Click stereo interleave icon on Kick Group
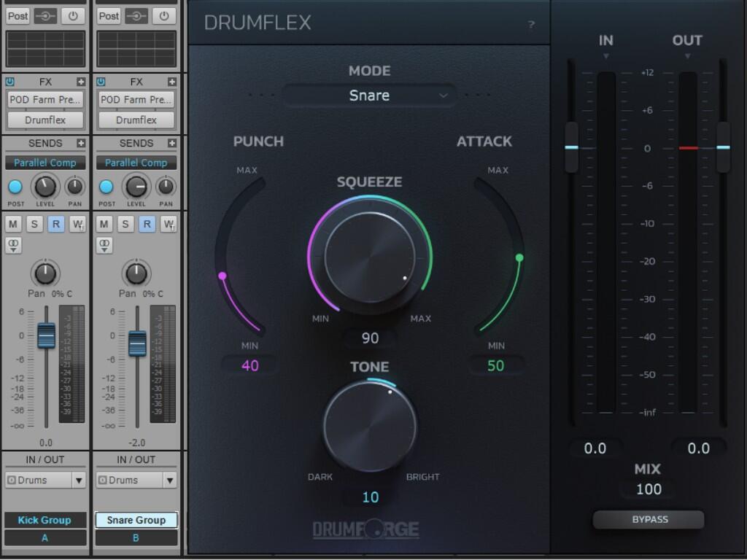 coord(13,246)
